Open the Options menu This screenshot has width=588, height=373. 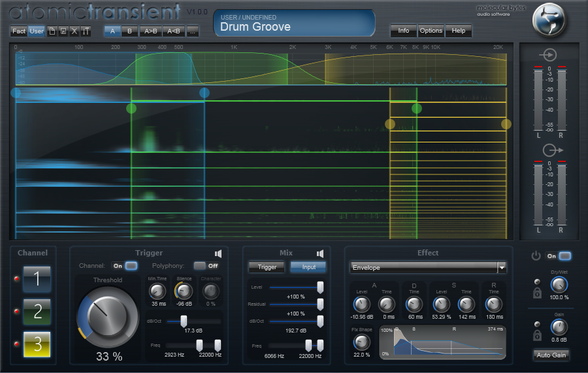[431, 31]
